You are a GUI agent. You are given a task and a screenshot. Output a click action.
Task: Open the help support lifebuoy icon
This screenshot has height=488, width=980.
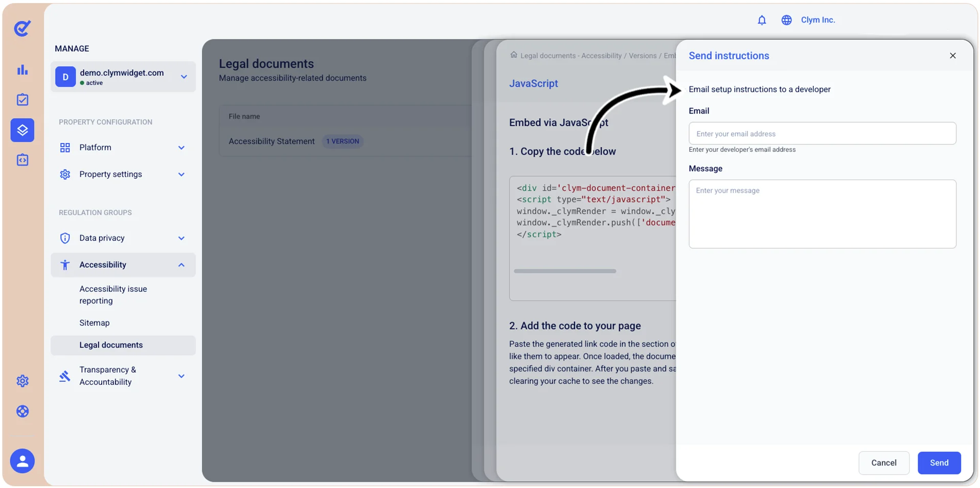tap(22, 411)
